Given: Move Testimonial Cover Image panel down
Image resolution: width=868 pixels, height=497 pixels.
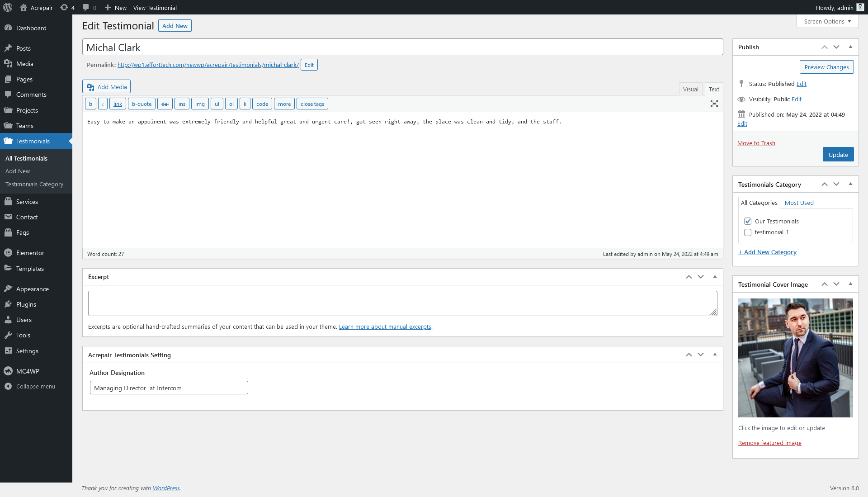Looking at the screenshot, I should pyautogui.click(x=836, y=284).
